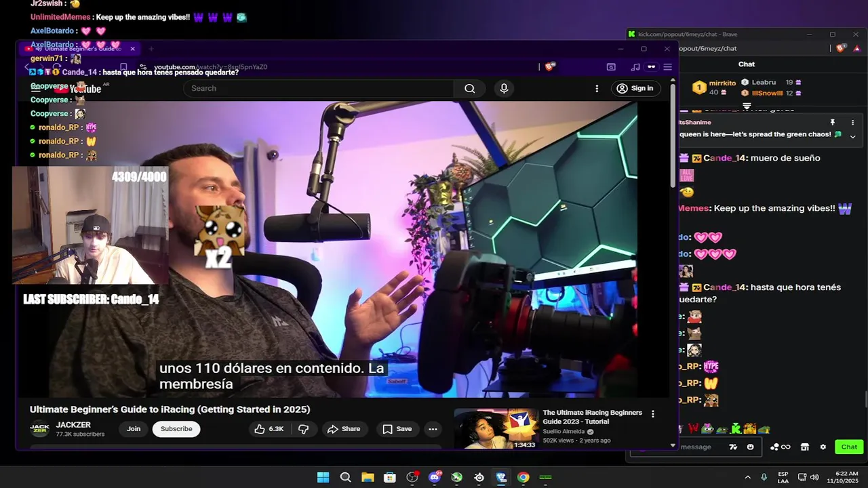Open Windows taskbar search
Viewport: 868px width, 488px height.
pos(345,477)
